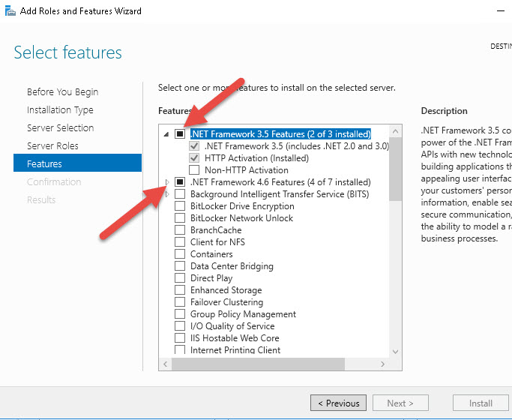Click the Previous button
This screenshot has width=512, height=420.
[x=338, y=403]
